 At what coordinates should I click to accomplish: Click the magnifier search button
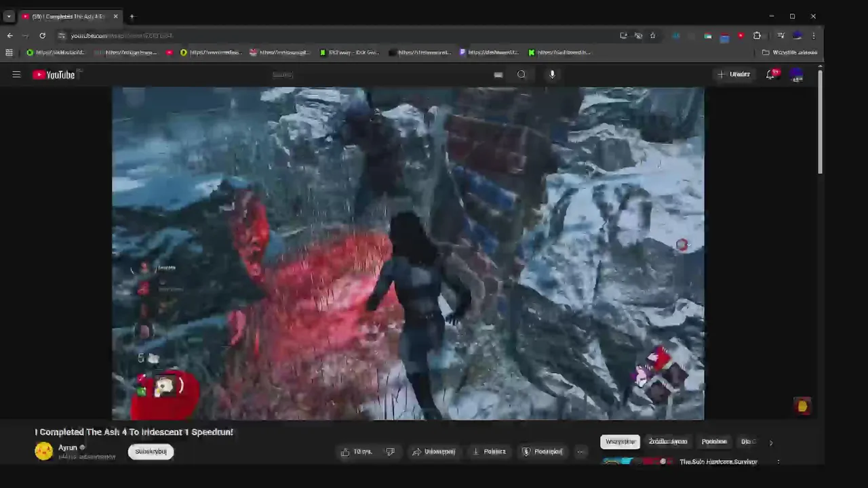(521, 75)
